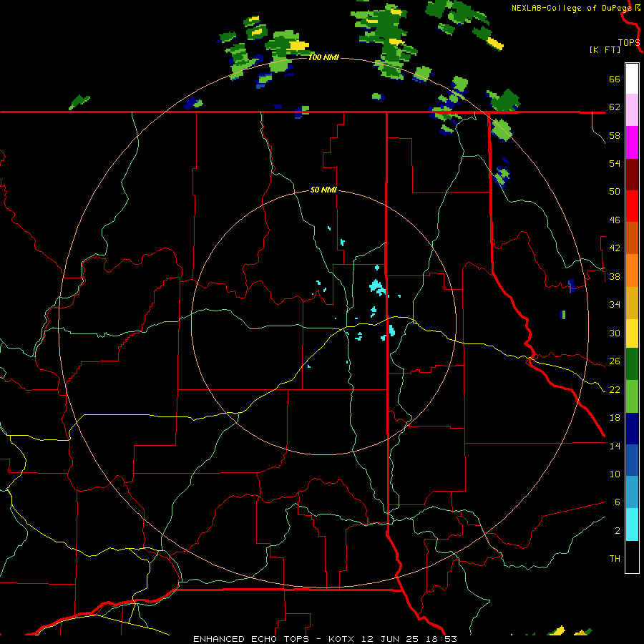Click the legend value "58"
The height and width of the screenshot is (644, 644).
click(x=615, y=135)
